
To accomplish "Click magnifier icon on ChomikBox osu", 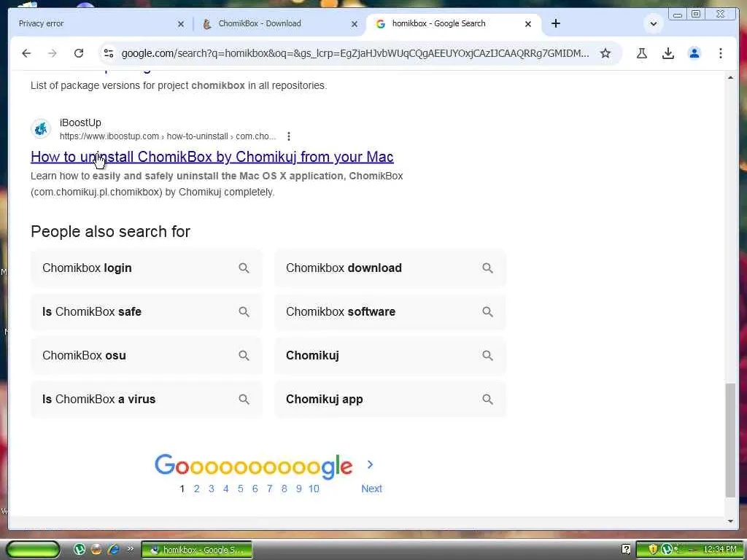I will pos(244,356).
